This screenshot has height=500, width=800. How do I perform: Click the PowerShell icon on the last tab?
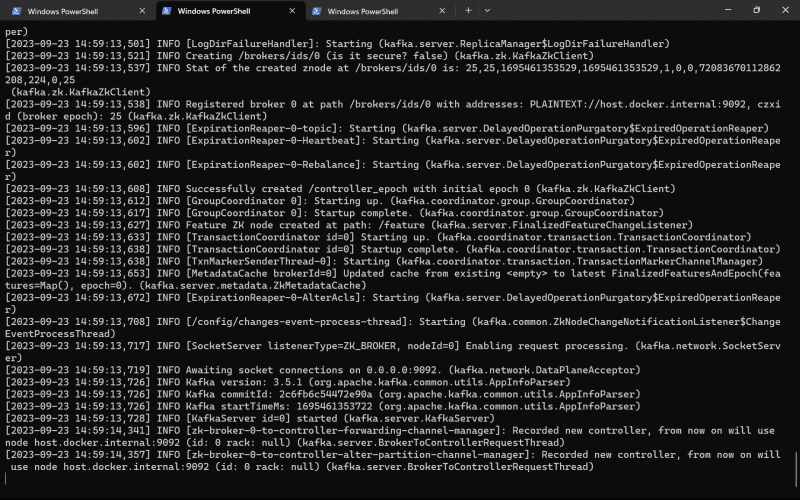(x=316, y=11)
